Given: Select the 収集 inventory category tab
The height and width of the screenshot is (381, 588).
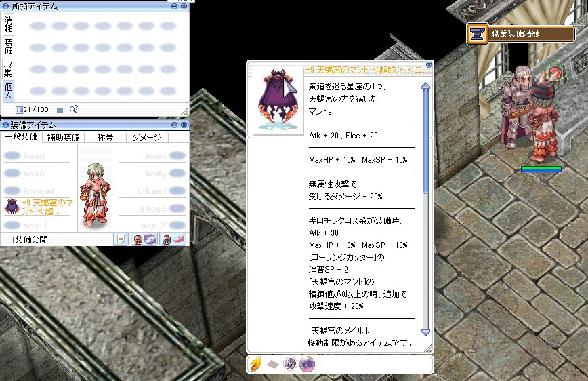Looking at the screenshot, I should pyautogui.click(x=8, y=68).
